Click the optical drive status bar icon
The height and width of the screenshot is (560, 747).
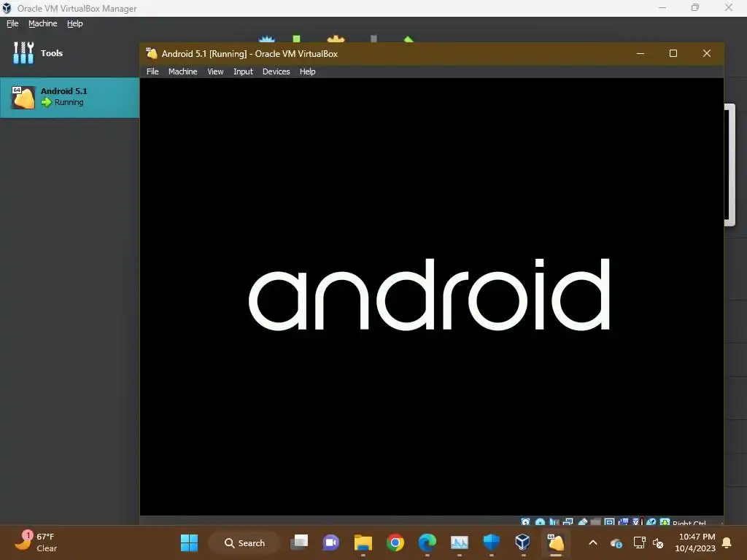pos(540,522)
